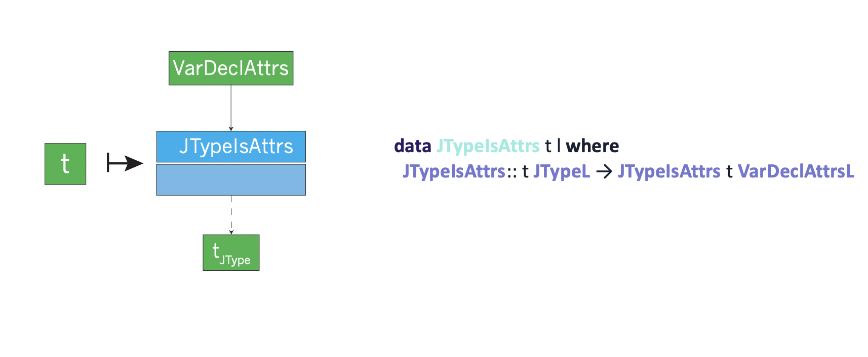868x357 pixels.
Task: Click the empty light blue box
Action: tap(231, 180)
